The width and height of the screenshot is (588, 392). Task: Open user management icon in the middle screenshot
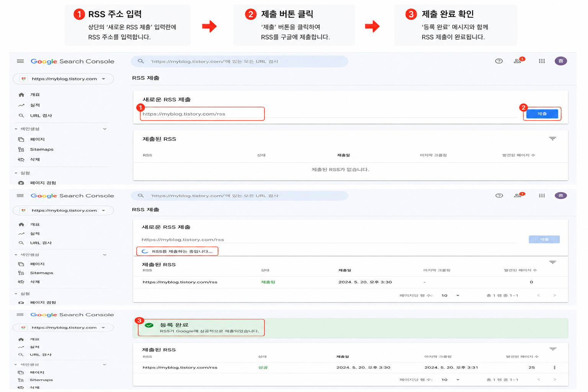pos(518,195)
